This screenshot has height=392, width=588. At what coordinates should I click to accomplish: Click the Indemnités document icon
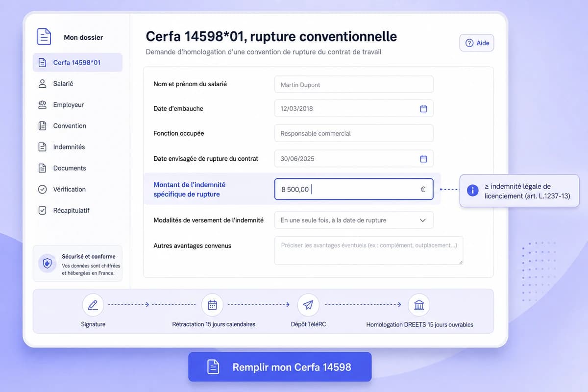42,147
